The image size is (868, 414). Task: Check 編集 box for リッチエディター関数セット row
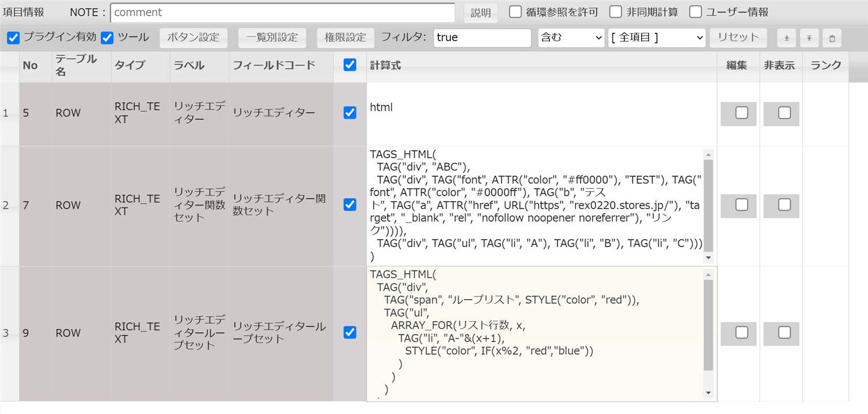[x=742, y=204]
